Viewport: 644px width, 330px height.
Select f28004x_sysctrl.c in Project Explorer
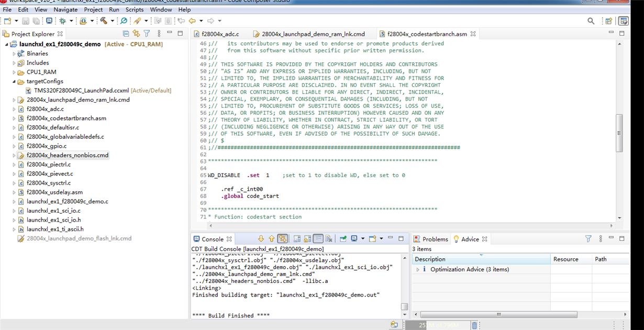tap(48, 183)
